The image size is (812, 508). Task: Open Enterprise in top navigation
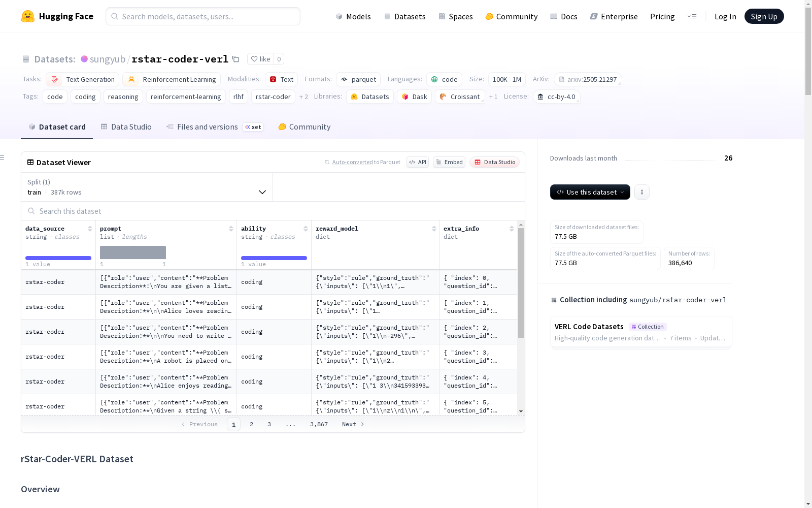[x=614, y=16]
